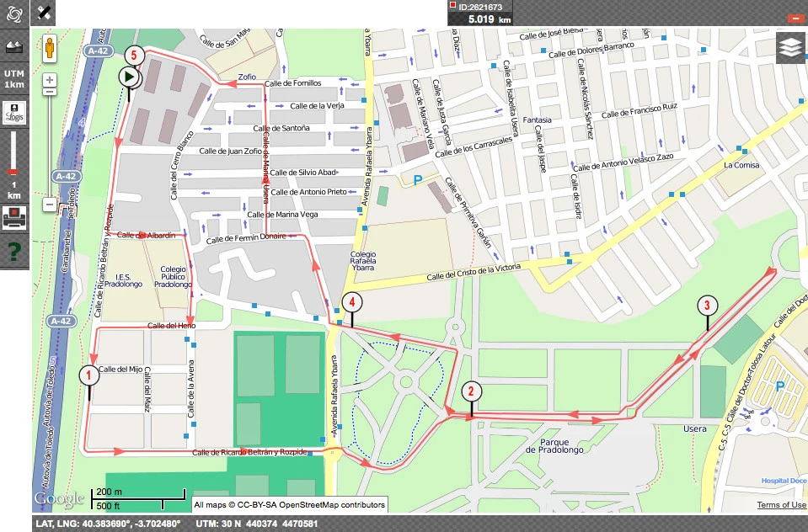This screenshot has width=808, height=532.
Task: Click the Google logo link
Action: point(59,499)
